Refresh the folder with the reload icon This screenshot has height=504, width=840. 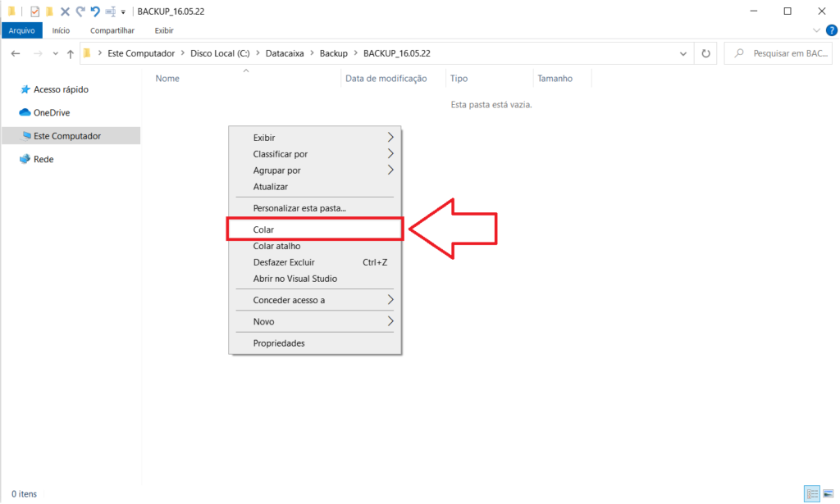click(x=705, y=53)
